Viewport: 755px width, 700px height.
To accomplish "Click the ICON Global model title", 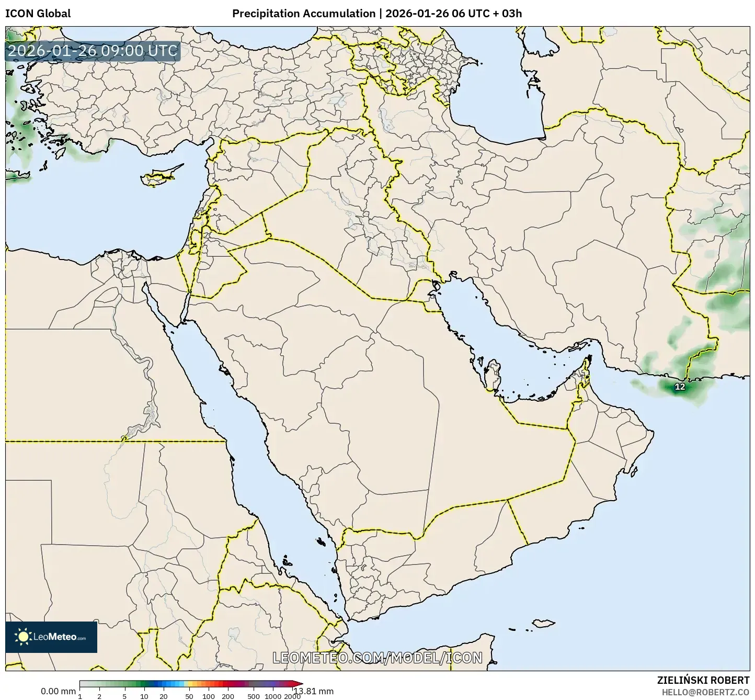I will [38, 14].
